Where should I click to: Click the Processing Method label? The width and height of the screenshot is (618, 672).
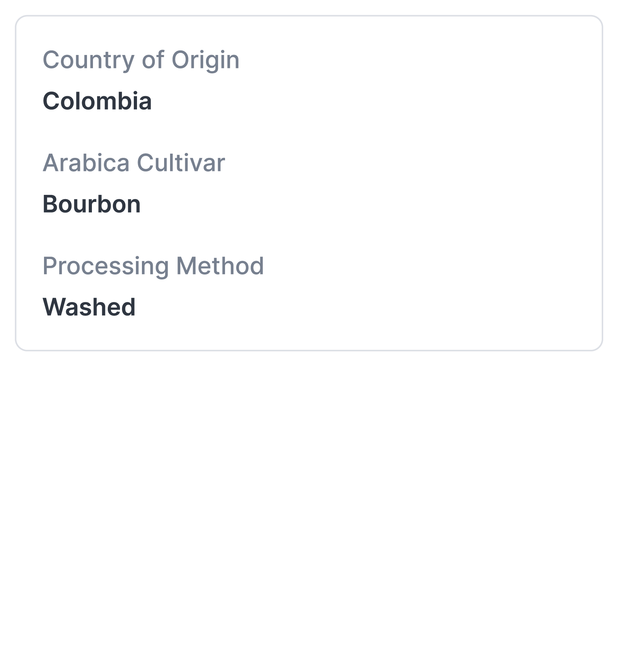point(153,266)
